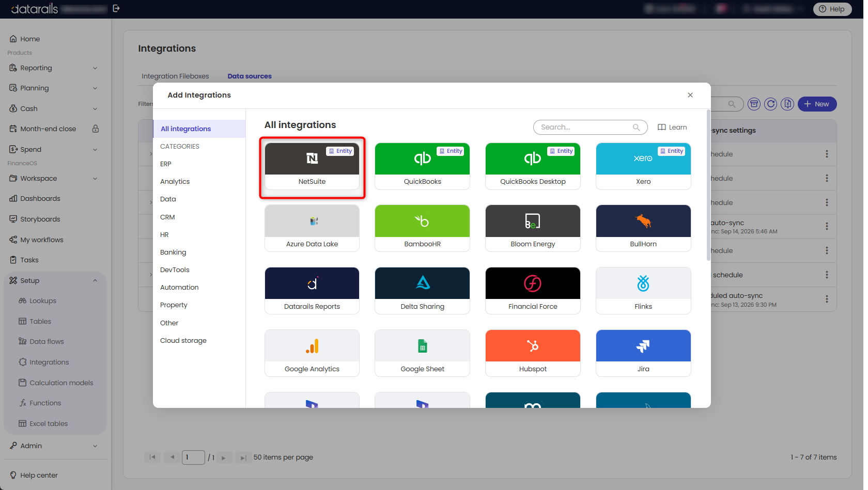The height and width of the screenshot is (490, 868).
Task: Switch to the Integration Fileboxes tab
Action: pos(175,76)
